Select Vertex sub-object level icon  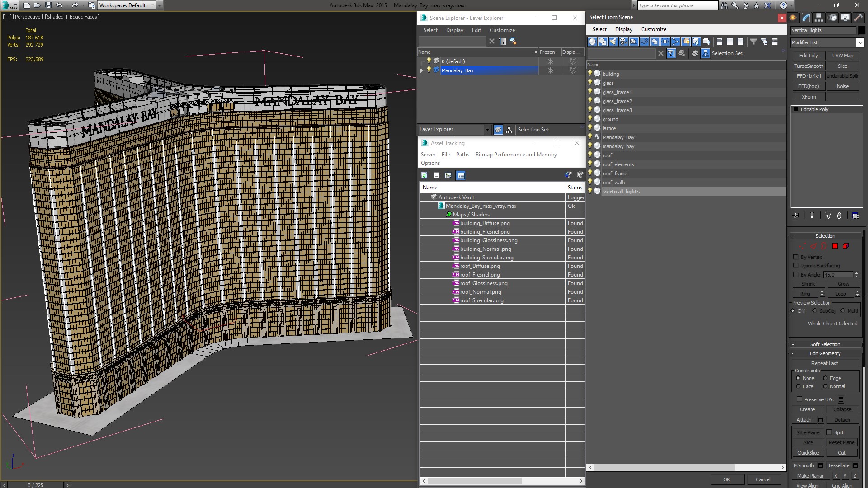pos(802,246)
